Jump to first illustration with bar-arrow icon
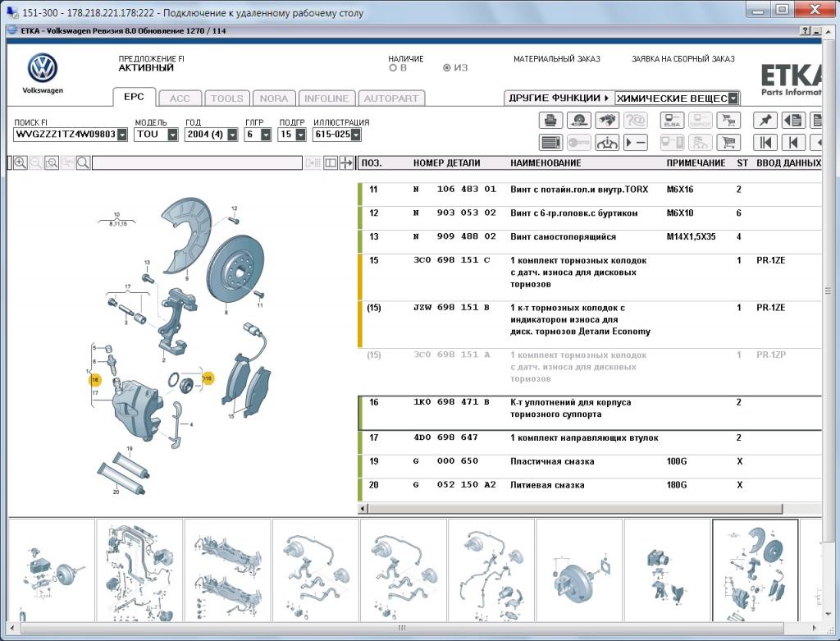Screen dimensions: 840x641 tap(765, 143)
